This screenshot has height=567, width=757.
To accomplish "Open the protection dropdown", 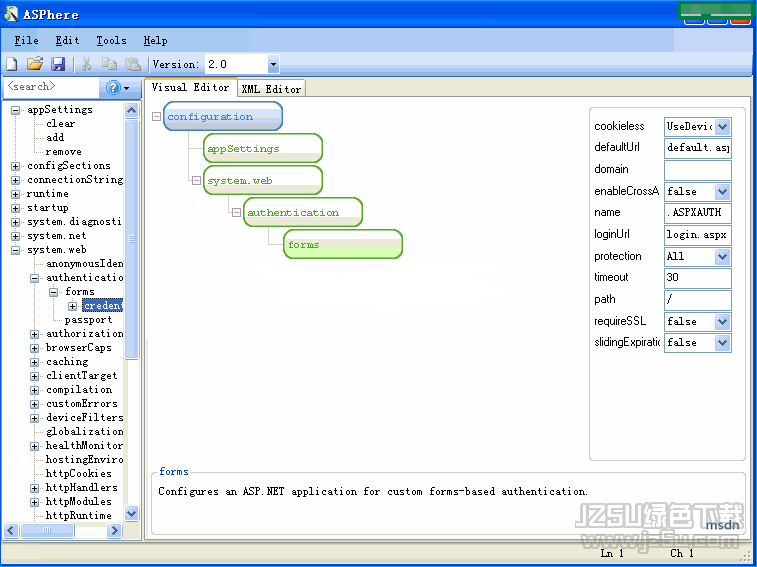I will tap(722, 256).
